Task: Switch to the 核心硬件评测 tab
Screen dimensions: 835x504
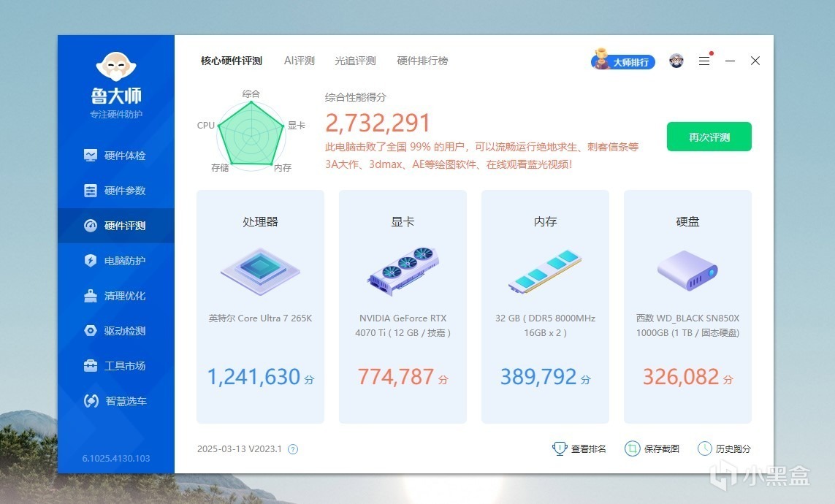Action: [x=231, y=61]
